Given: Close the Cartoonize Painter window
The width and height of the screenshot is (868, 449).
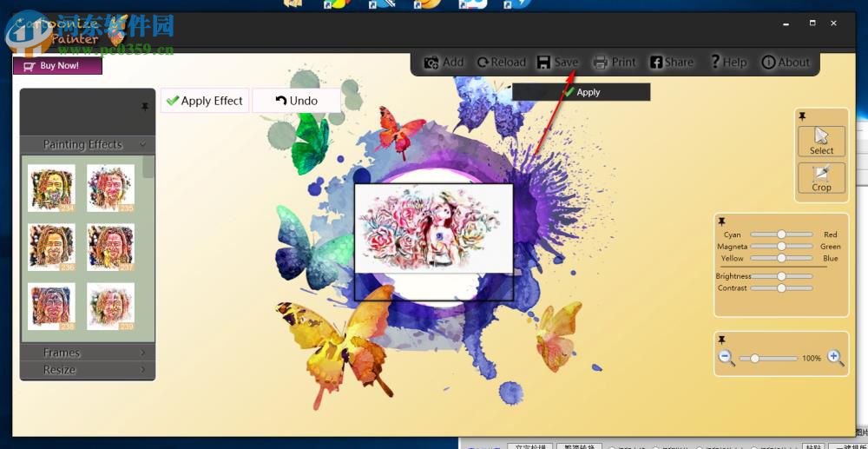Looking at the screenshot, I should [833, 23].
